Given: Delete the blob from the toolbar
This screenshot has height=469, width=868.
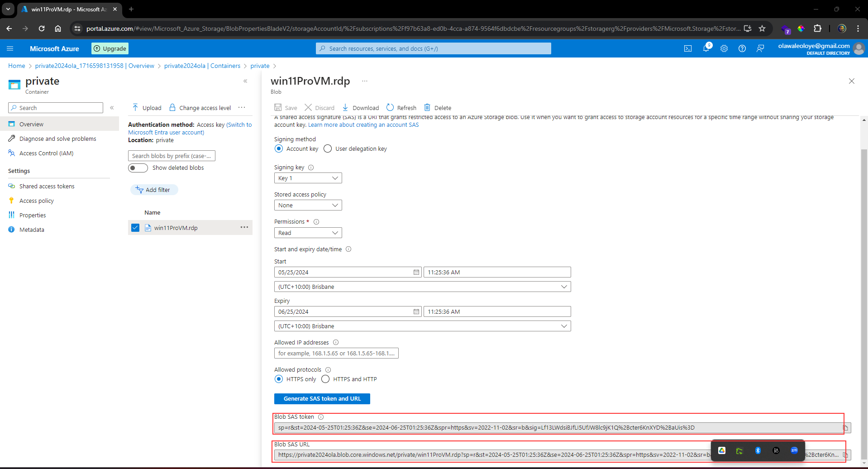Looking at the screenshot, I should (438, 108).
